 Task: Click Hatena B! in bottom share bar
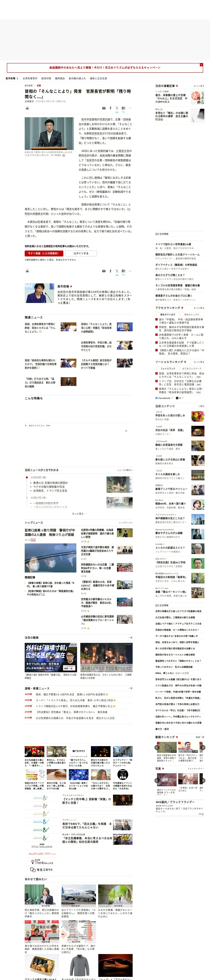pos(123,271)
